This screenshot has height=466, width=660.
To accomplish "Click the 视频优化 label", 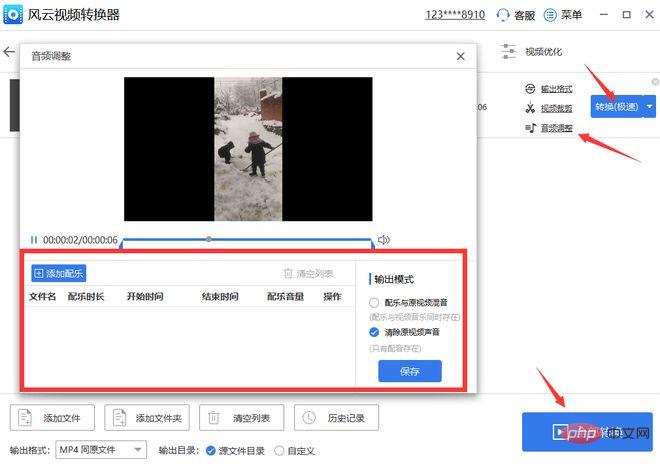I will tap(543, 52).
